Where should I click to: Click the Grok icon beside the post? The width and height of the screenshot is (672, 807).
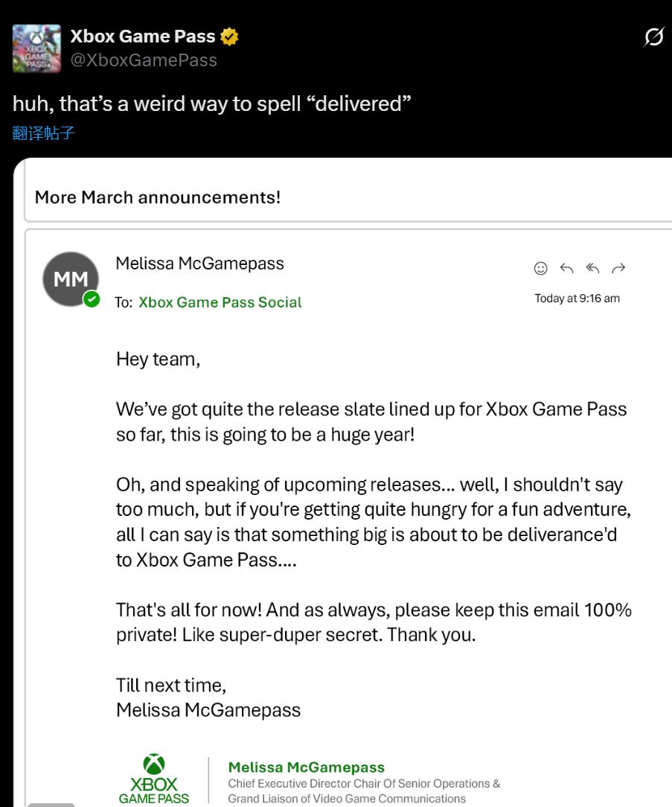653,38
